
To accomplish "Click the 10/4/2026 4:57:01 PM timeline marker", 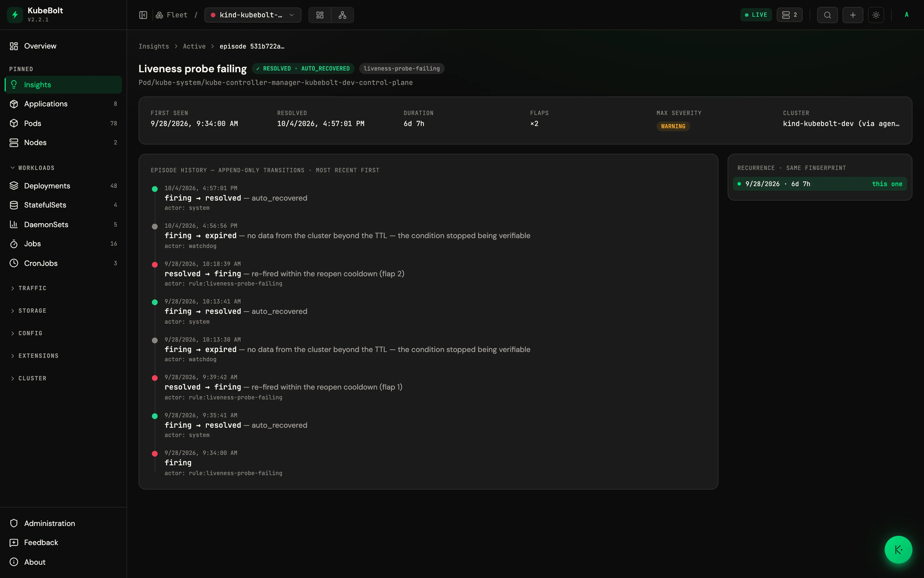I will point(155,189).
